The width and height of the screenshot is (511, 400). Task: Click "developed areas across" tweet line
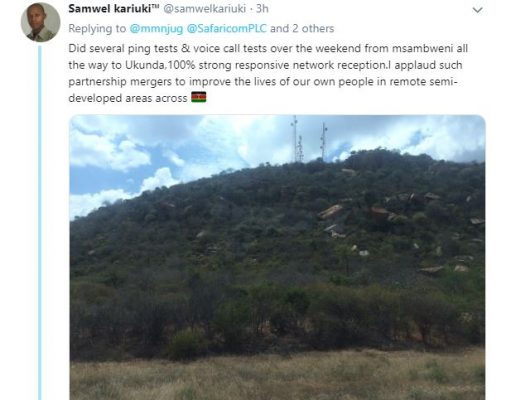coord(128,98)
